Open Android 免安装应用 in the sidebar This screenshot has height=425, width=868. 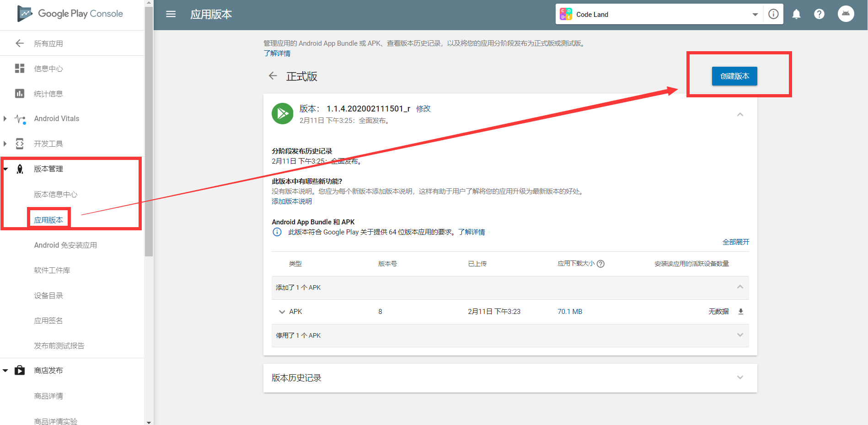point(65,245)
